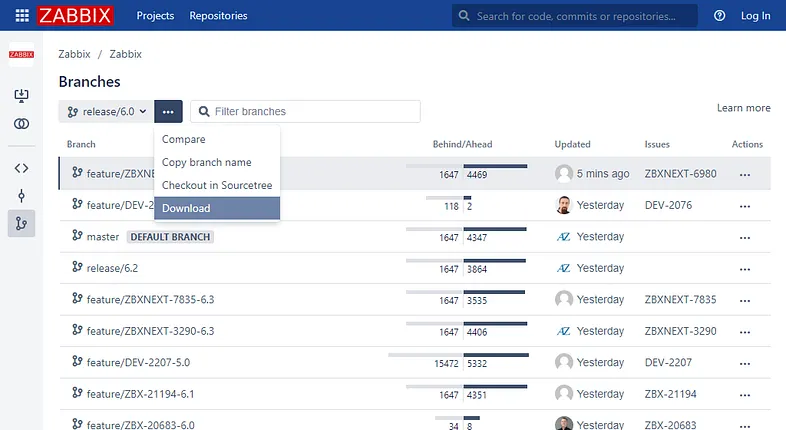
Task: Open feature/DEV-2207-5.0 branch link
Action: click(138, 362)
